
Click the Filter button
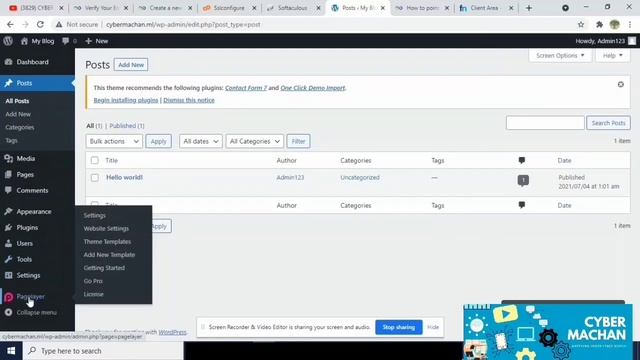(298, 141)
